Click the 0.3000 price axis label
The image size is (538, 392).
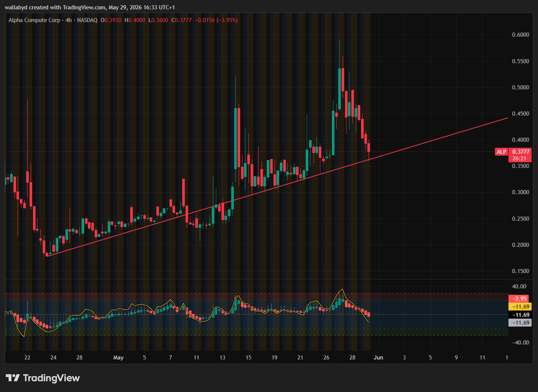(520, 192)
